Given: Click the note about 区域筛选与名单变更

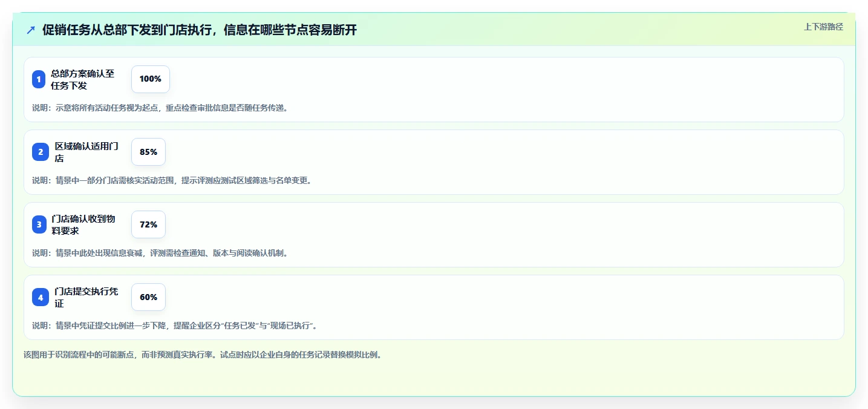Looking at the screenshot, I should point(172,180).
